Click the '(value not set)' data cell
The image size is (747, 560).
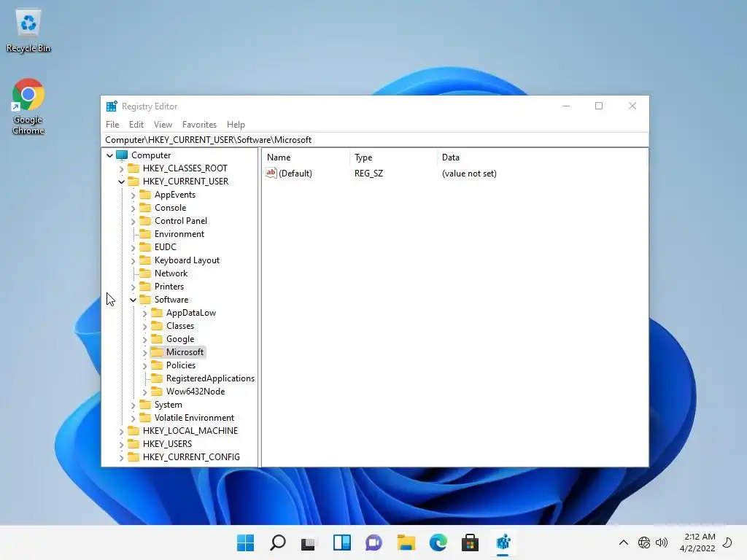click(x=469, y=174)
